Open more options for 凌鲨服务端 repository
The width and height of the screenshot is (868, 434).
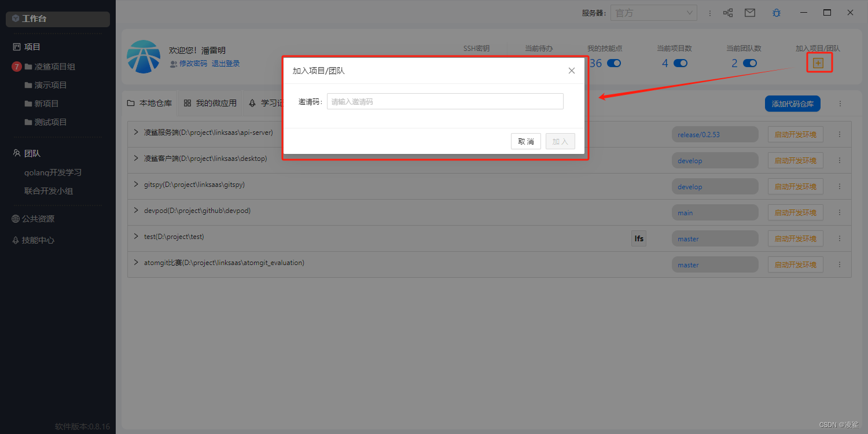840,134
